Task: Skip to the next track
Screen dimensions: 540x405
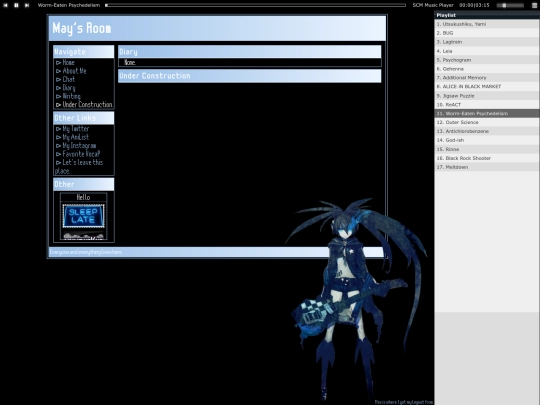Action: 27,5
